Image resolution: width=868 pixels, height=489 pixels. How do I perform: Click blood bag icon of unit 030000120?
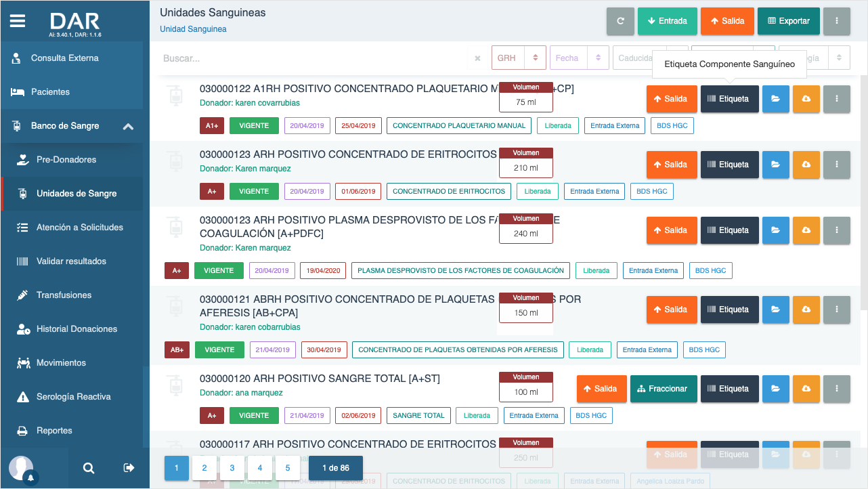coord(175,386)
